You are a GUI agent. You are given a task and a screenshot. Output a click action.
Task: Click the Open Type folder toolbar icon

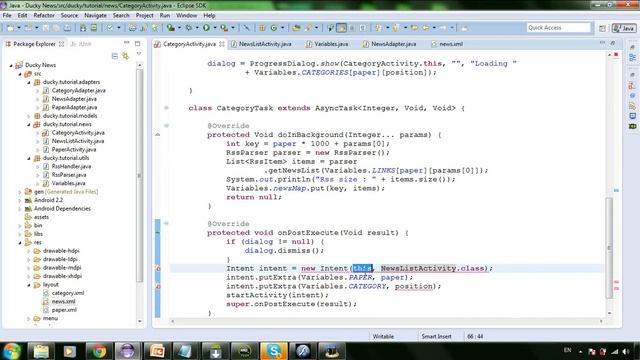pyautogui.click(x=296, y=28)
